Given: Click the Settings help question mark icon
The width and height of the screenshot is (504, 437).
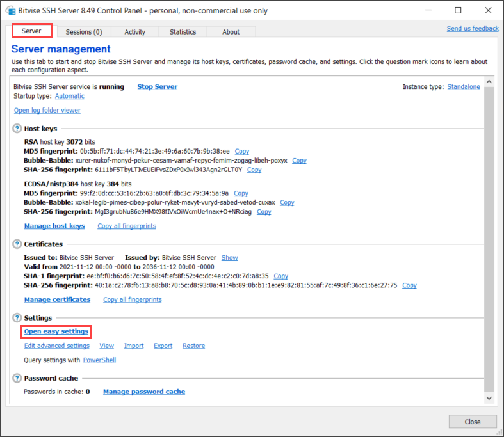Looking at the screenshot, I should coord(17,318).
